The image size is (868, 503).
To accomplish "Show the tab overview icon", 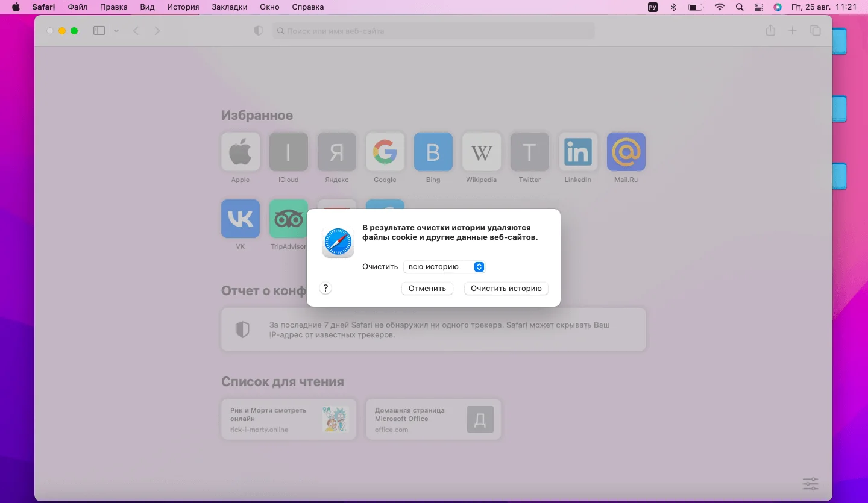I will [815, 31].
